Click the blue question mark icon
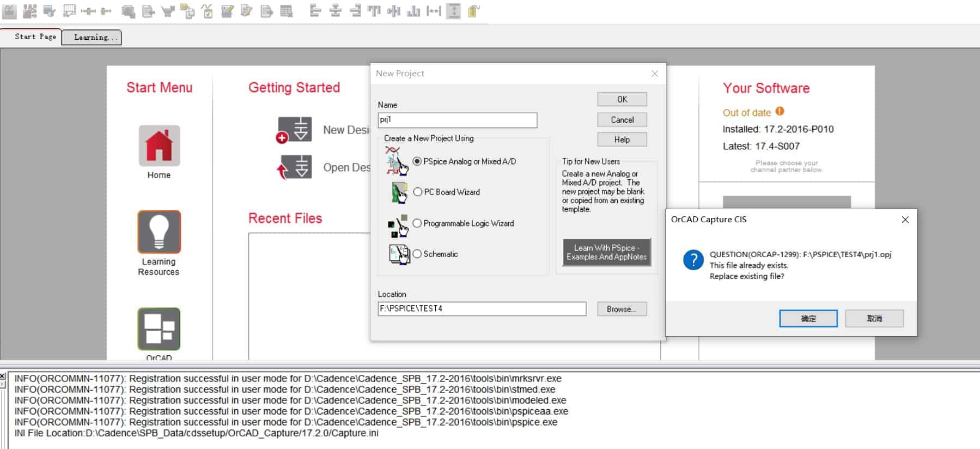 click(x=693, y=259)
